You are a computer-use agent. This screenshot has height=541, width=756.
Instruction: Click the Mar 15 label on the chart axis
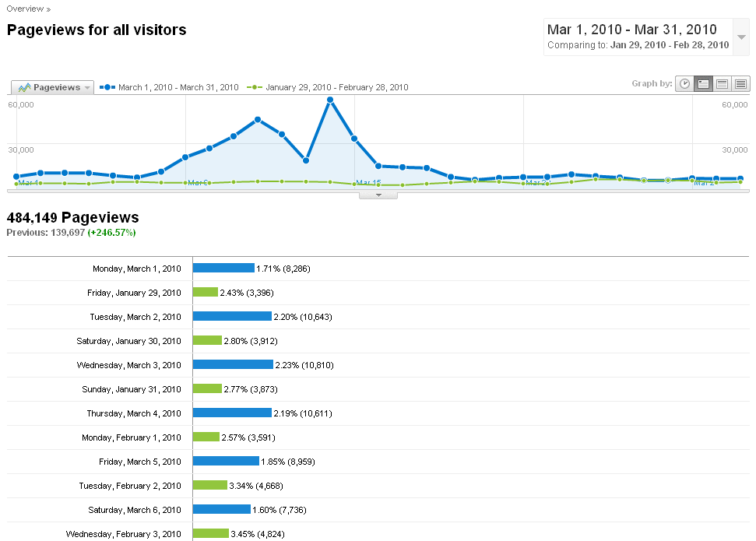[368, 183]
